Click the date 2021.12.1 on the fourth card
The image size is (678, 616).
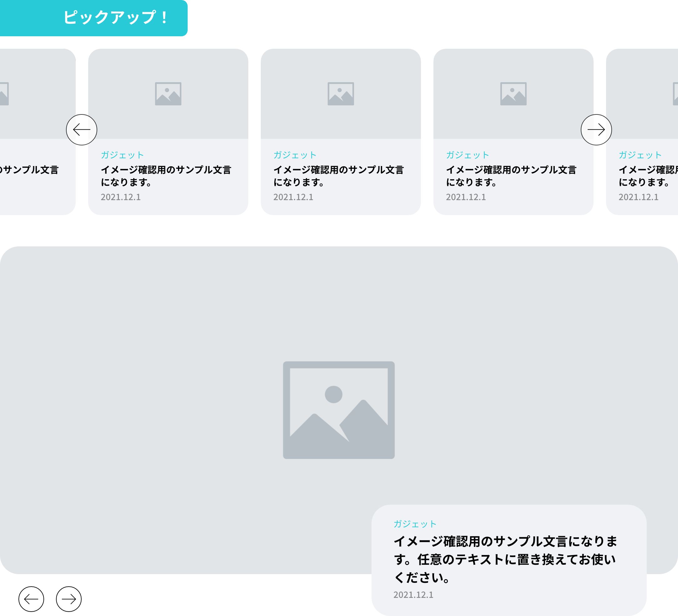466,197
